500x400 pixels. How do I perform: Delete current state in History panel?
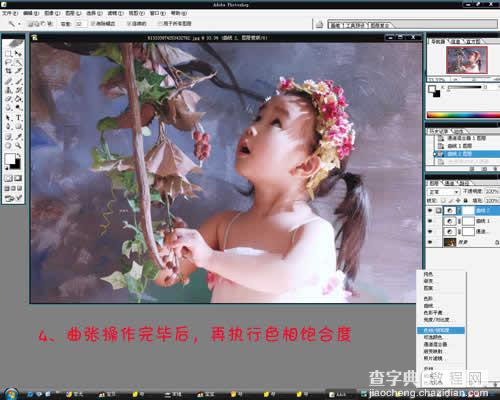click(494, 169)
